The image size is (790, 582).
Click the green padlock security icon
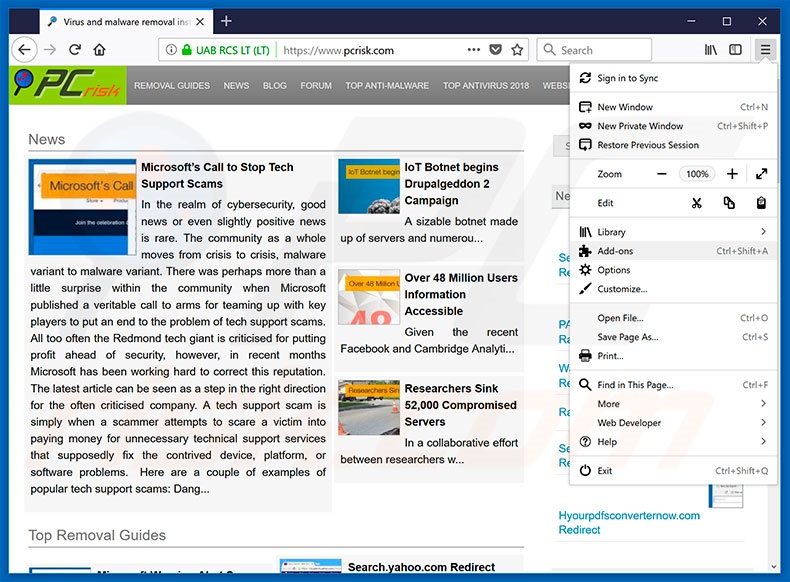pos(186,50)
